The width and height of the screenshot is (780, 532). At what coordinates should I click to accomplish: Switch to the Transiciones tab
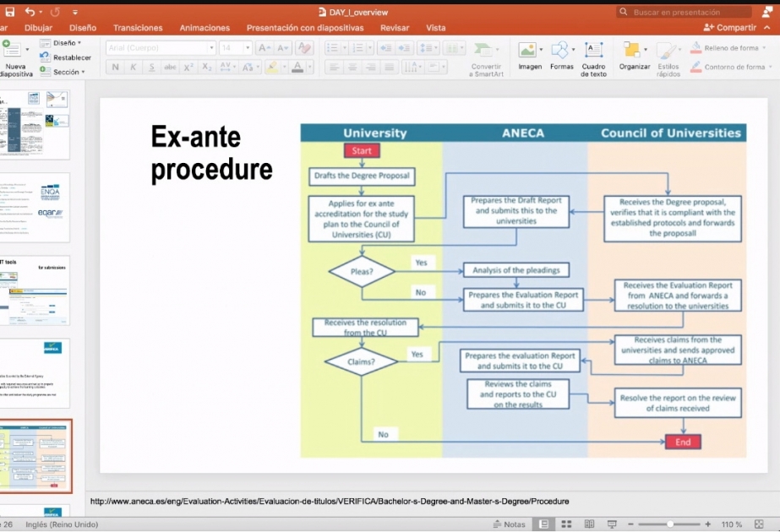[138, 28]
